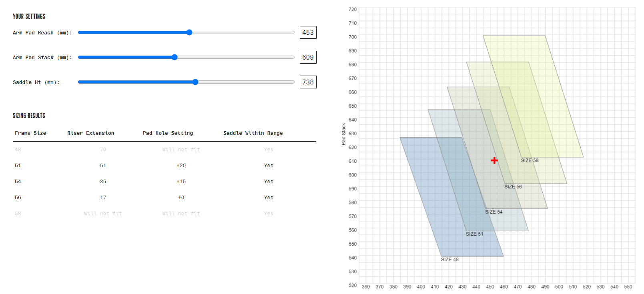The width and height of the screenshot is (644, 294).
Task: Click the Frame Size column header
Action: point(30,133)
